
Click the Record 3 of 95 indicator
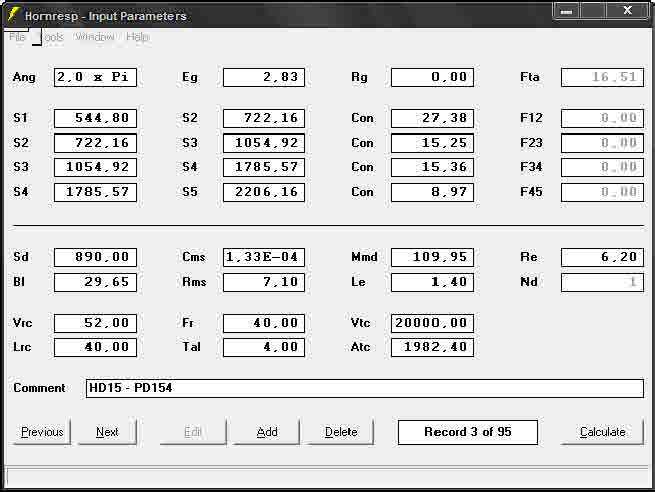468,432
